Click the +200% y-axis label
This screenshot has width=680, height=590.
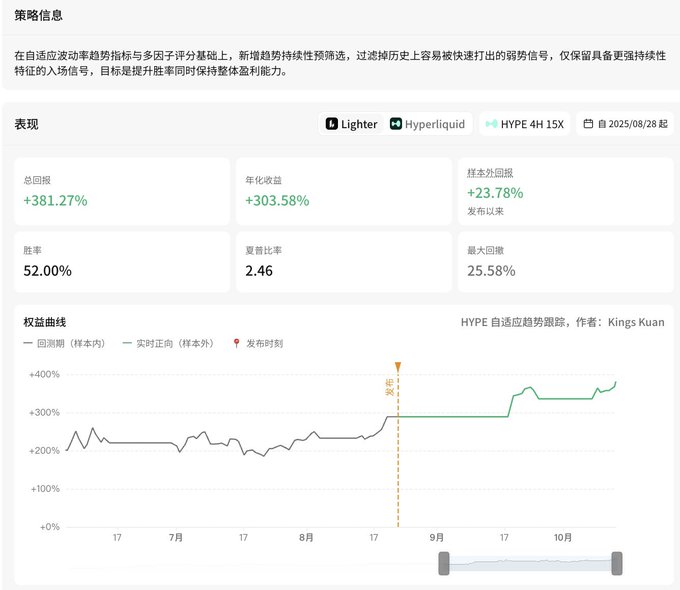tap(44, 451)
